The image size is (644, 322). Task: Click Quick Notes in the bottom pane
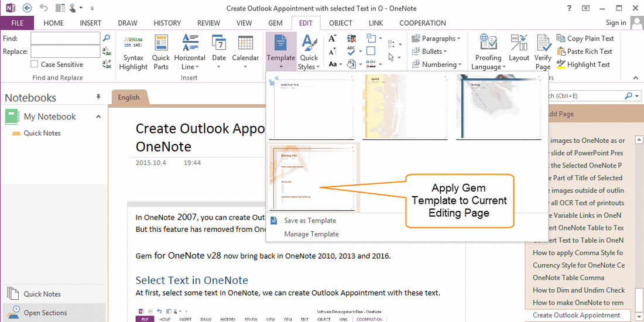tap(42, 294)
